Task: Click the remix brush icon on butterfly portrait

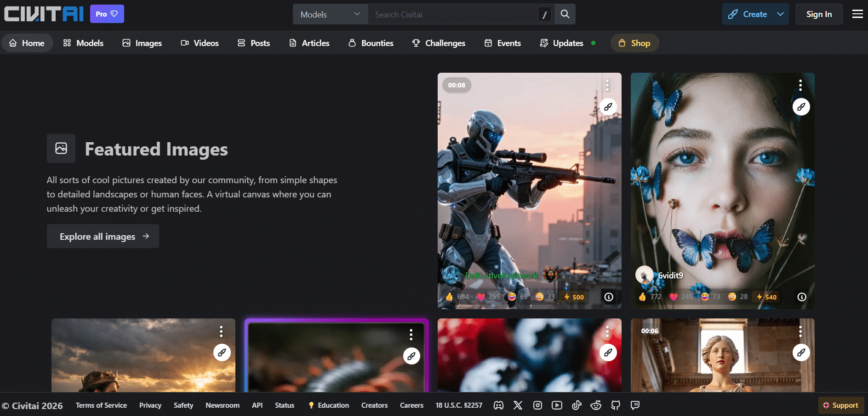Action: pos(801,107)
